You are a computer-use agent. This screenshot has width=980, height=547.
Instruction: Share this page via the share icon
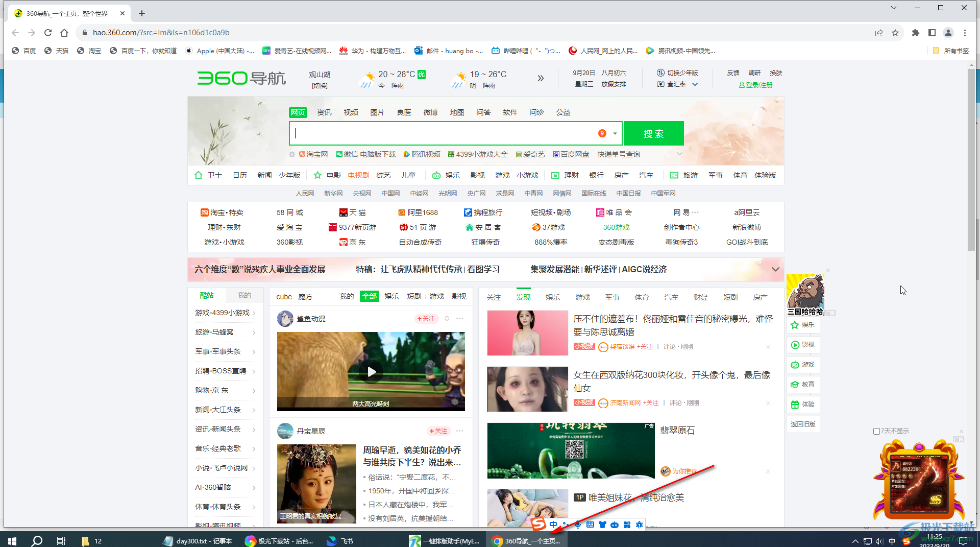pyautogui.click(x=879, y=33)
